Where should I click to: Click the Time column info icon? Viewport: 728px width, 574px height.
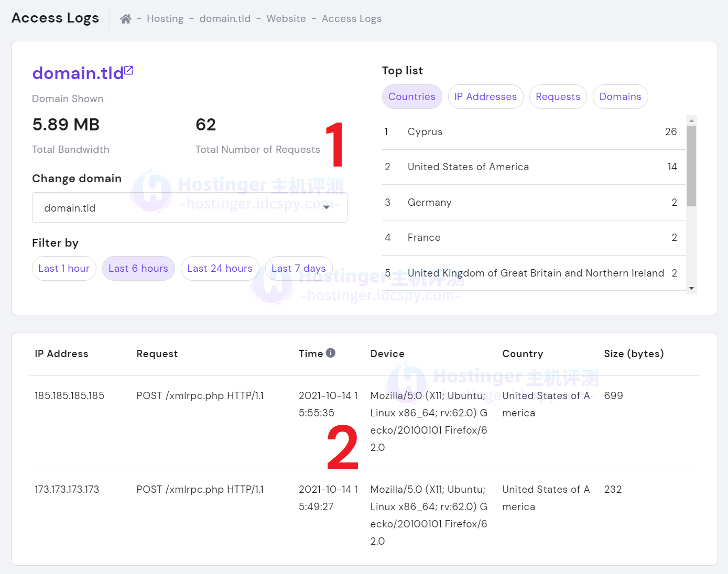tap(330, 353)
